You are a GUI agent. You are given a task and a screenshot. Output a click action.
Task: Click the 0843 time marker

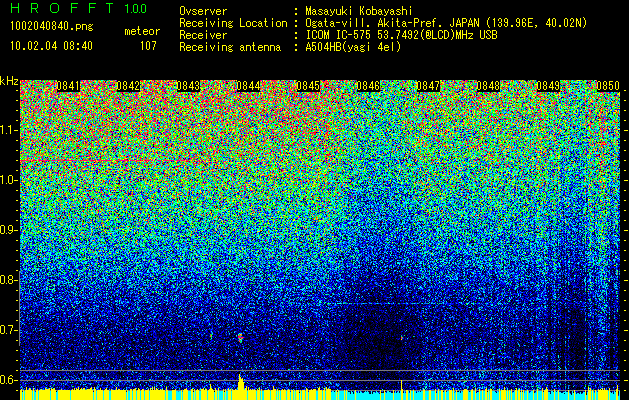pos(188,86)
